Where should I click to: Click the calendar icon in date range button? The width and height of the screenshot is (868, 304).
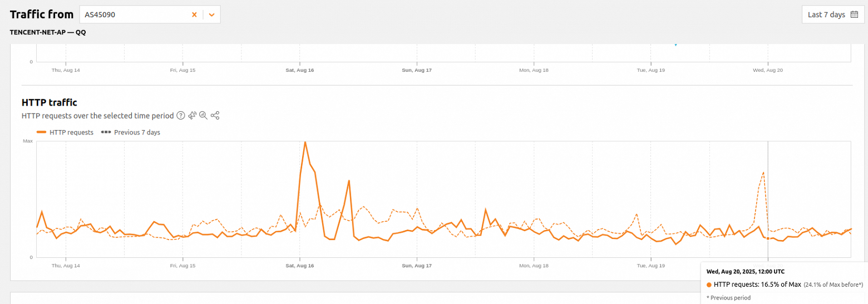(x=855, y=14)
